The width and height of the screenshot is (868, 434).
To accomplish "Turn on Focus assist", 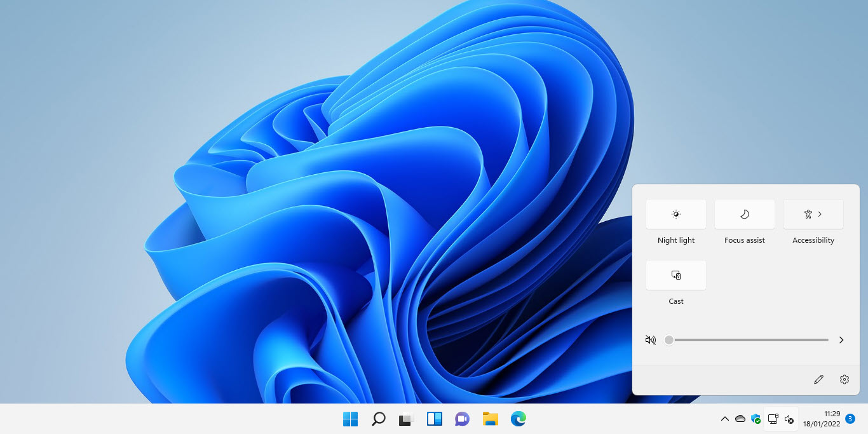I will [744, 214].
